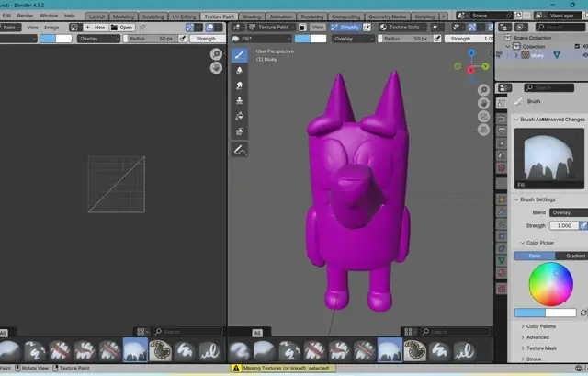Open the Window menu
This screenshot has width=588, height=376.
point(49,16)
